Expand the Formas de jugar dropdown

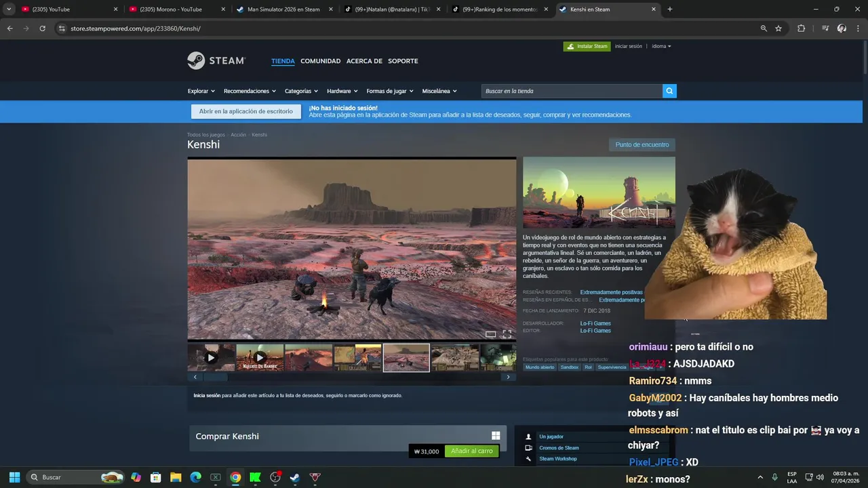390,91
